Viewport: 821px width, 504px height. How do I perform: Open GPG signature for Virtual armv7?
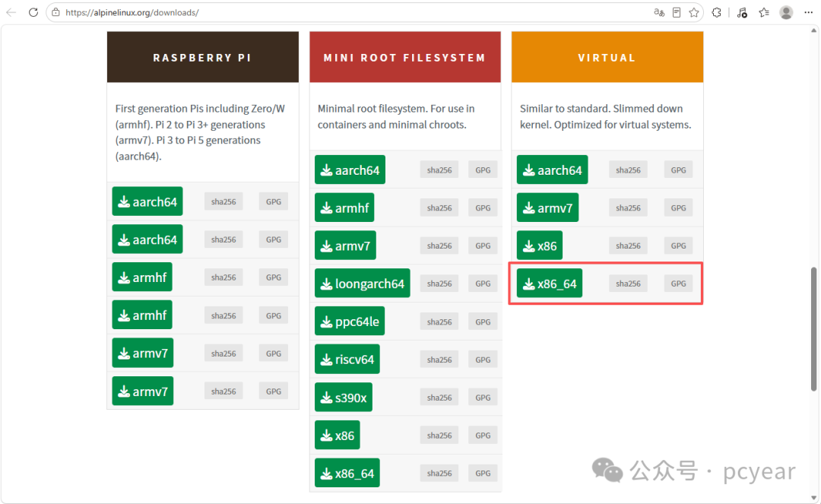click(x=679, y=208)
